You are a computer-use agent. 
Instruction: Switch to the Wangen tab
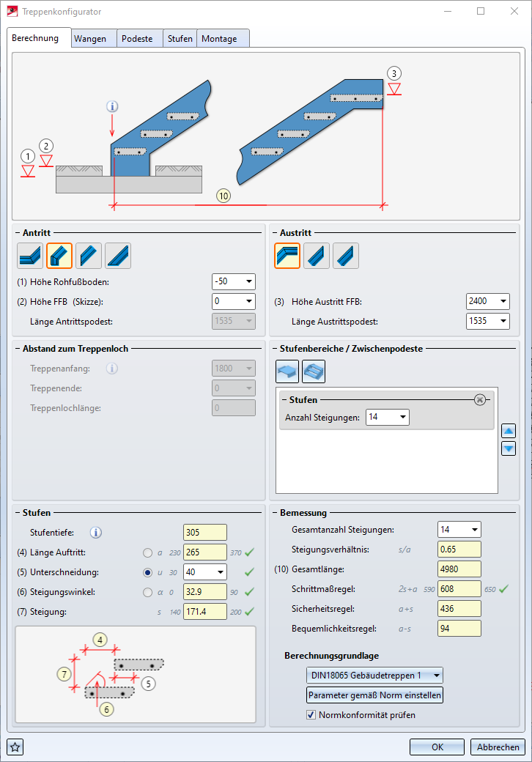point(95,39)
